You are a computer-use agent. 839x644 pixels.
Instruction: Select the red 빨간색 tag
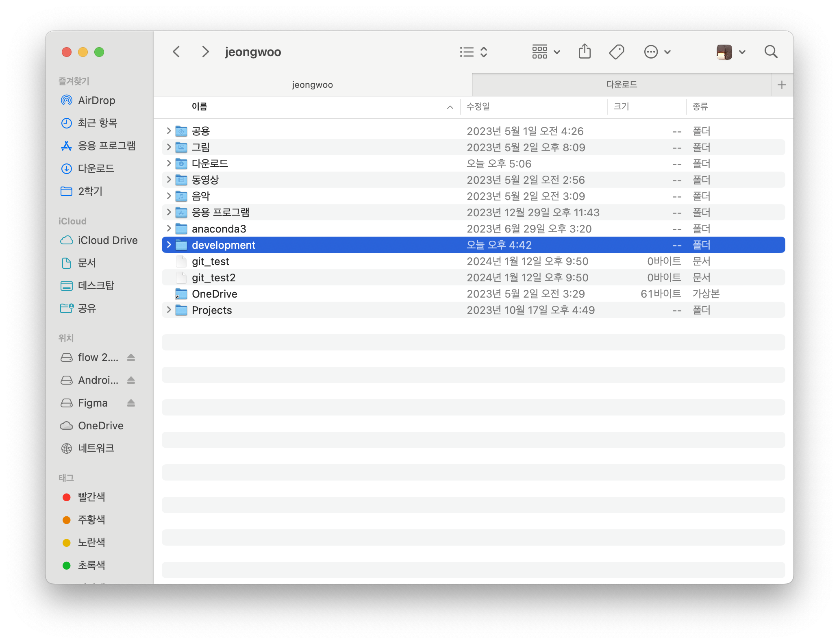point(91,497)
